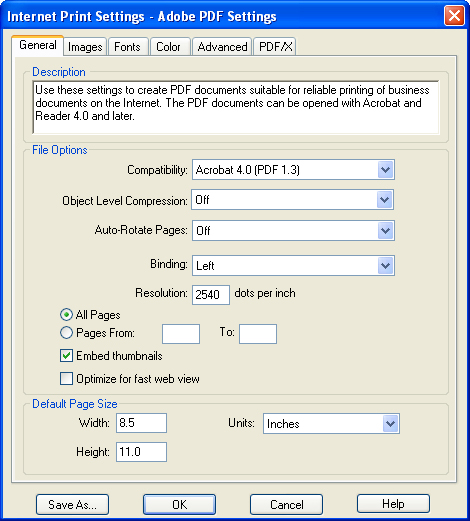Screen dimensions: 470x521
Task: Expand the Auto-Rotate Pages dropdown
Action: (386, 231)
